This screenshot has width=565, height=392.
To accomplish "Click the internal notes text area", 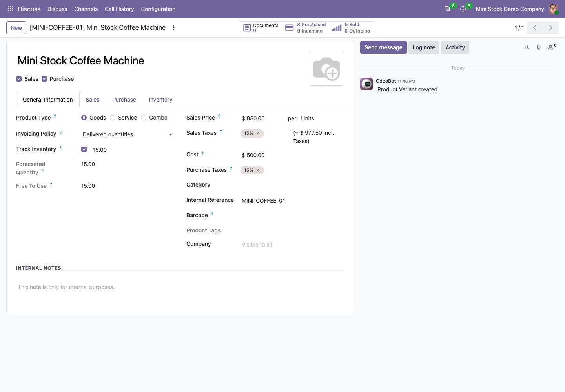I will click(180, 287).
